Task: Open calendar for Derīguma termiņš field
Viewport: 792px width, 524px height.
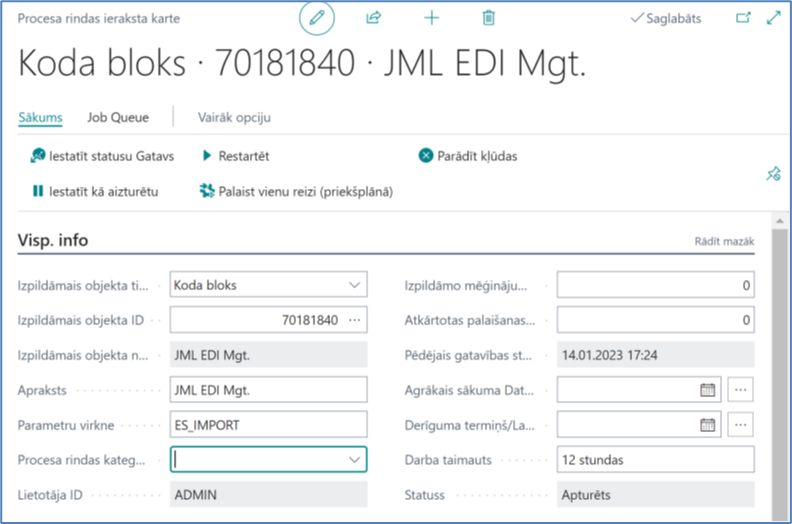Action: (707, 425)
